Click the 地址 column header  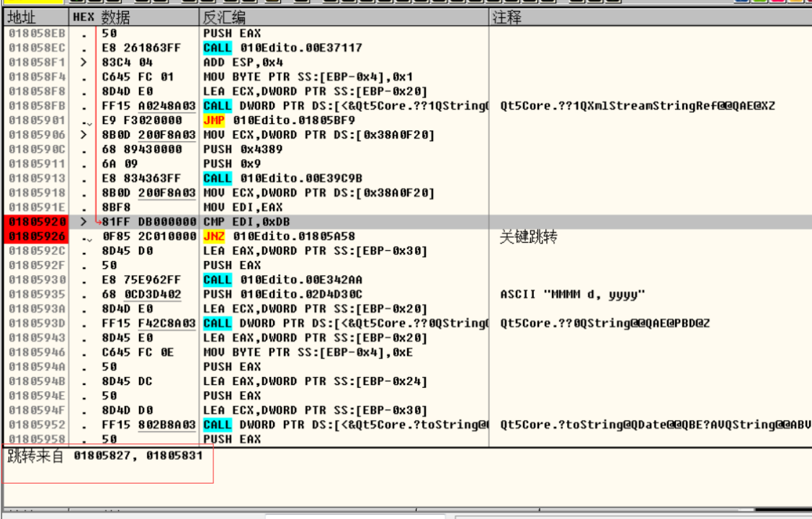(x=22, y=17)
